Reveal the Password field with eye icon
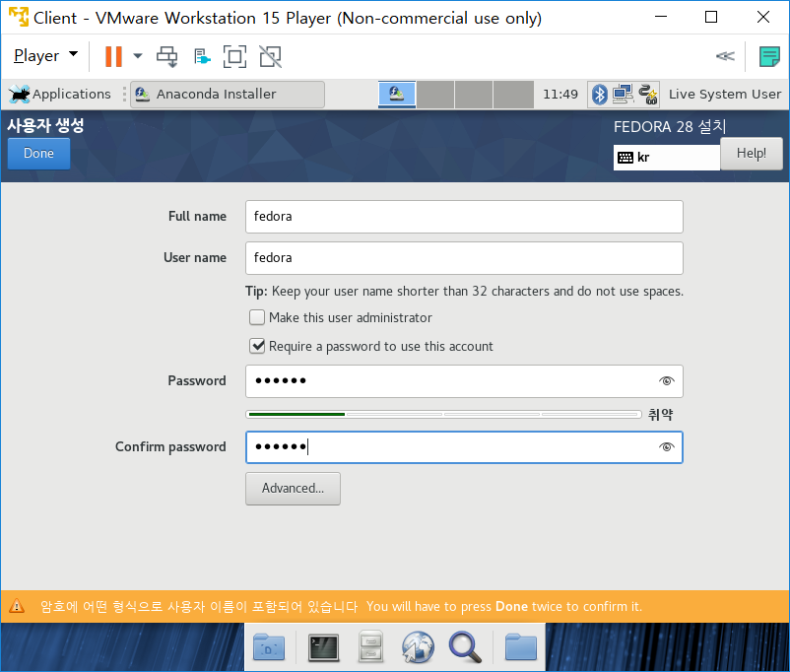 (x=666, y=380)
